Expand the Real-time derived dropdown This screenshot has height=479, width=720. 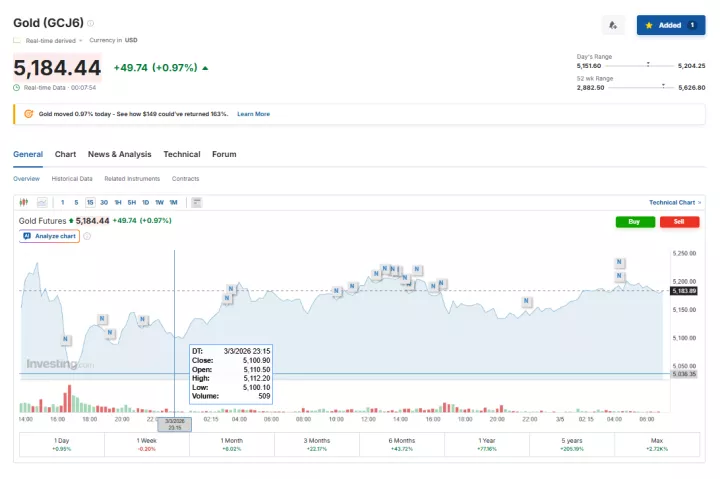[46, 40]
